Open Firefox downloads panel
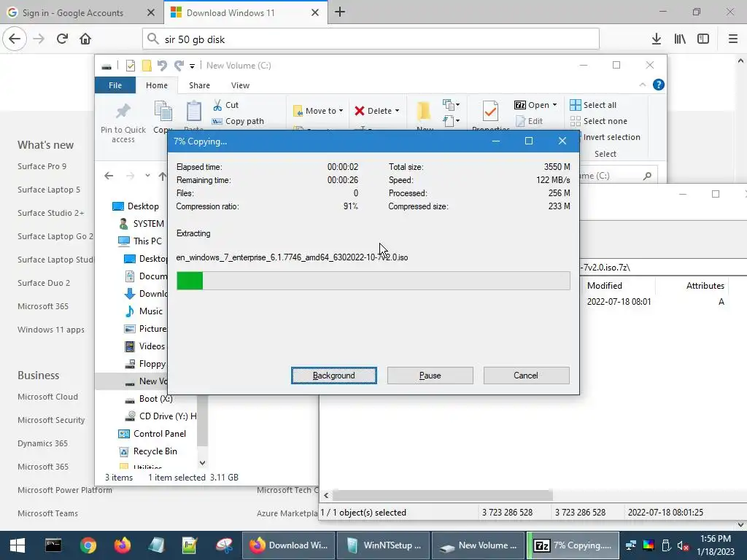 pyautogui.click(x=656, y=39)
